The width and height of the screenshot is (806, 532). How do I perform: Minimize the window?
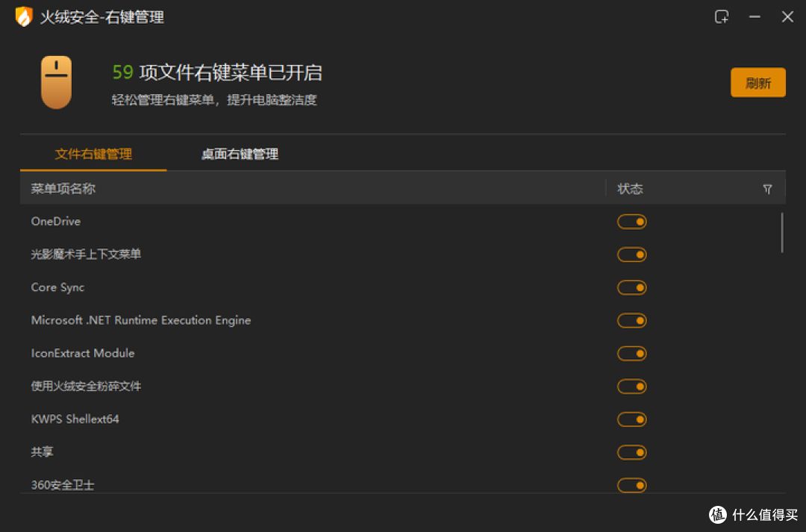[x=755, y=16]
